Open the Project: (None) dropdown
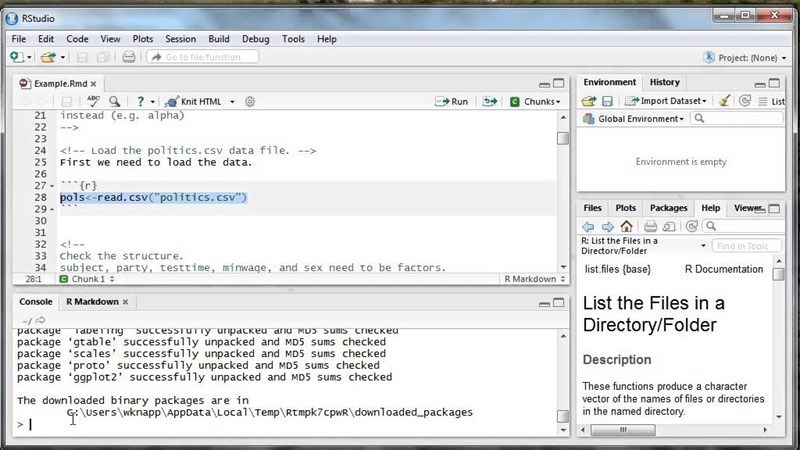 click(745, 58)
